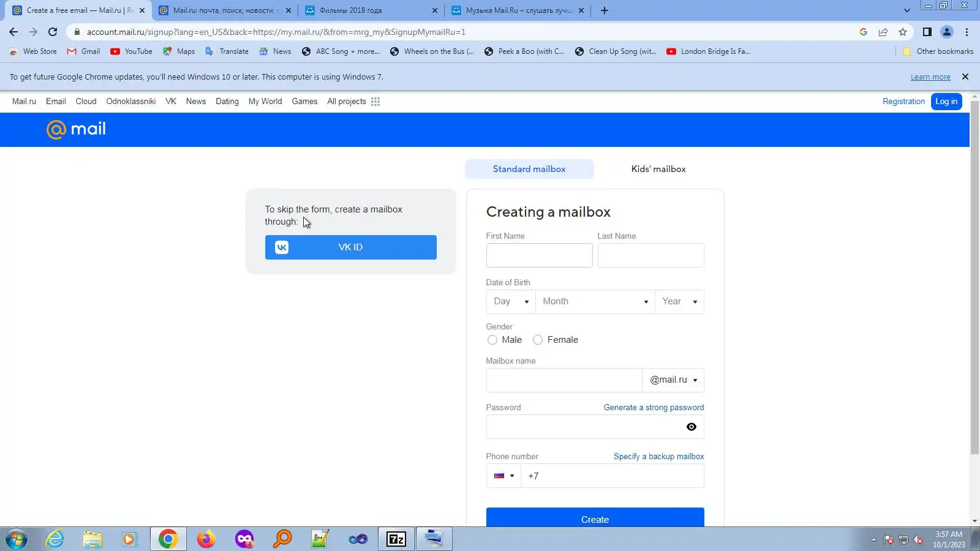Open the All projects grid icon
The height and width of the screenshot is (551, 980).
375,102
